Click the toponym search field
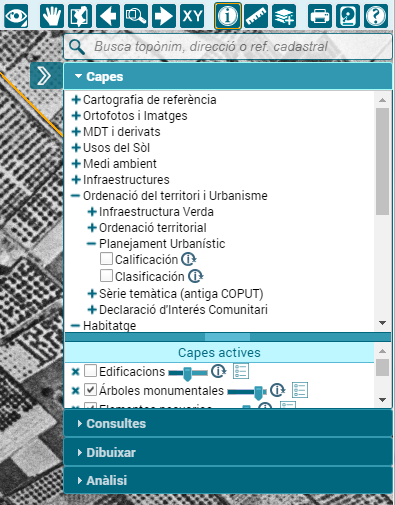Viewport: 395px width, 505px height. point(228,47)
